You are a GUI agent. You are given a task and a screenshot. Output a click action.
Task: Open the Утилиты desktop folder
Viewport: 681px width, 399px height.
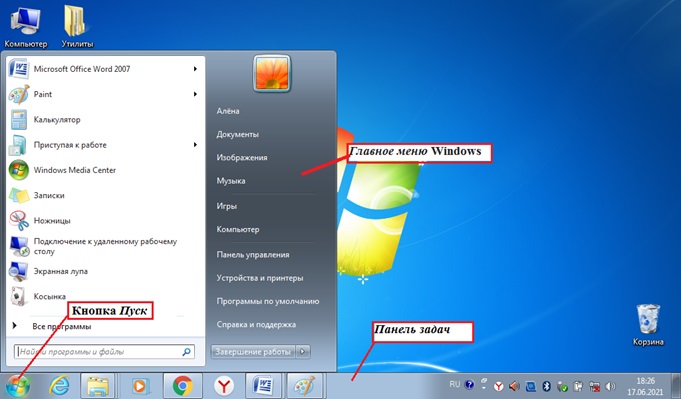tap(77, 26)
